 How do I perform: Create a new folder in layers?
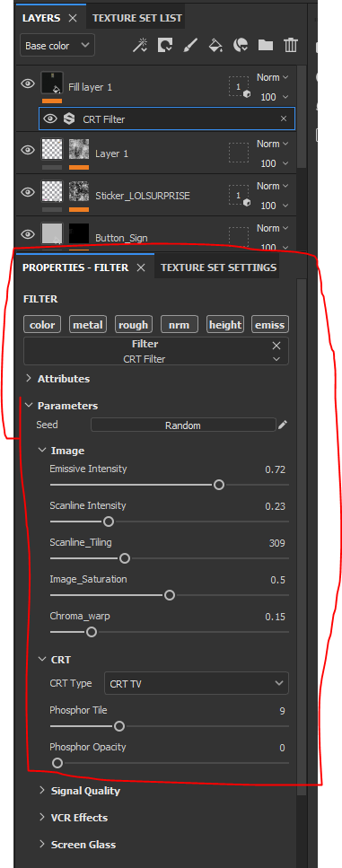point(266,45)
